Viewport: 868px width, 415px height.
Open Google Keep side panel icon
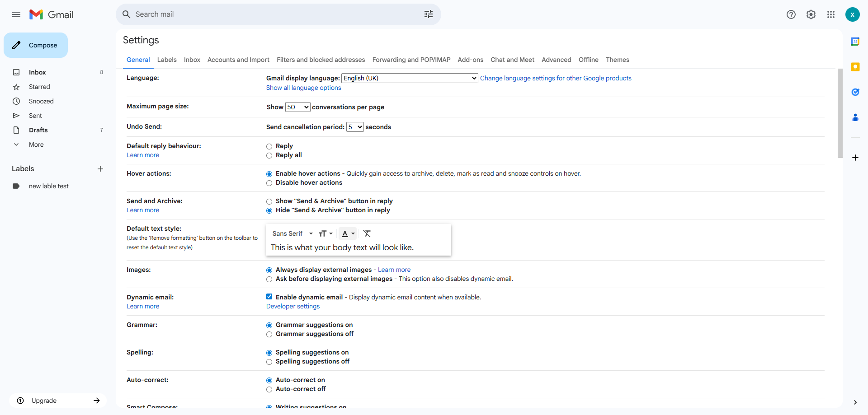tap(855, 67)
